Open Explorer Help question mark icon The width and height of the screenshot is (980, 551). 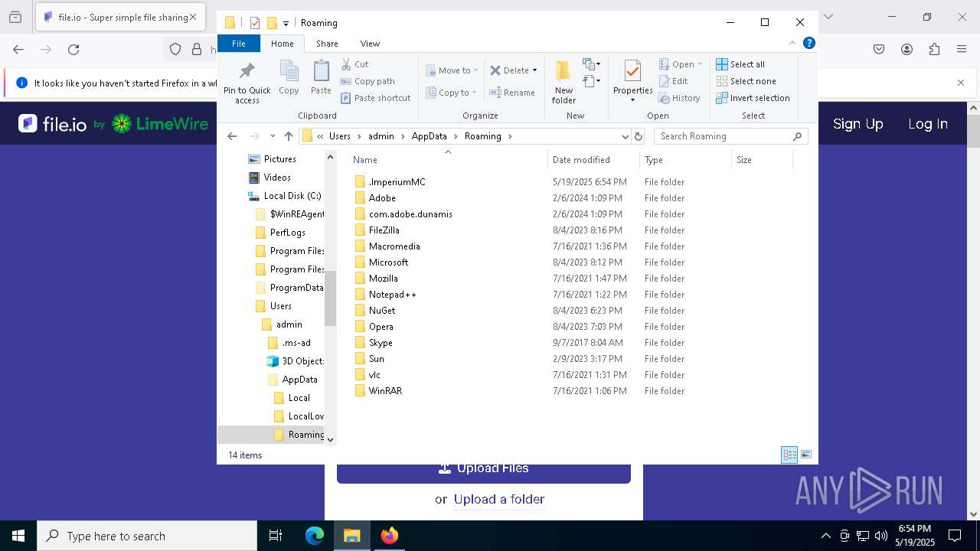(x=808, y=44)
